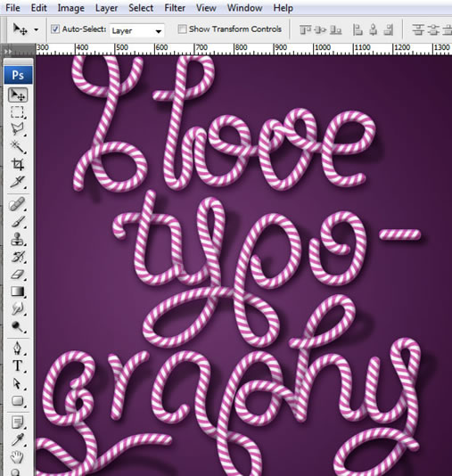Viewport: 452px width, 476px height.
Task: Select the Polygonal Lasso tool
Action: [x=17, y=129]
